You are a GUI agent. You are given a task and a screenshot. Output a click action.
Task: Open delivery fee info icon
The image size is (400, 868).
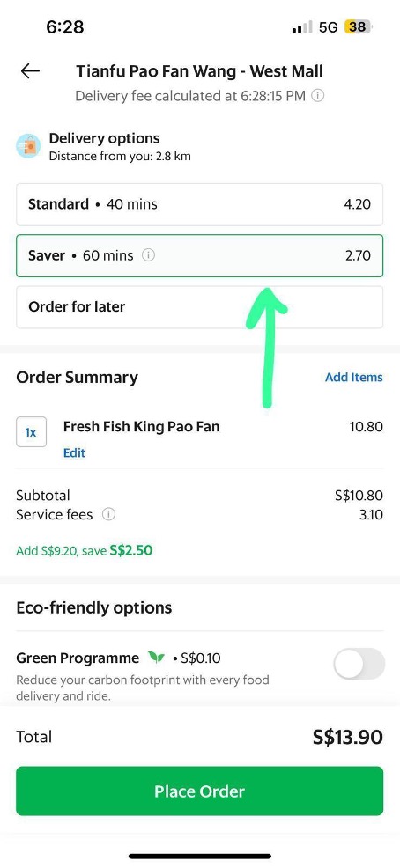click(x=317, y=96)
